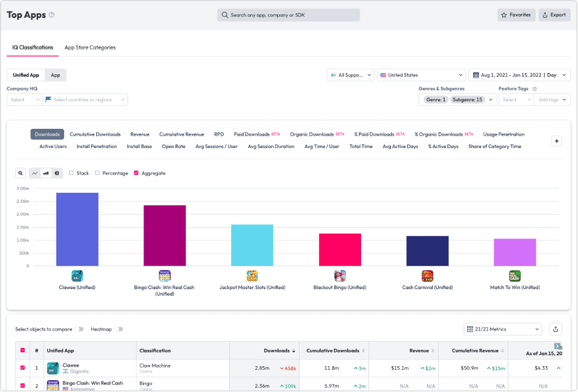The height and width of the screenshot is (392, 578).
Task: Click the Match To Win purple bar
Action: click(x=515, y=252)
